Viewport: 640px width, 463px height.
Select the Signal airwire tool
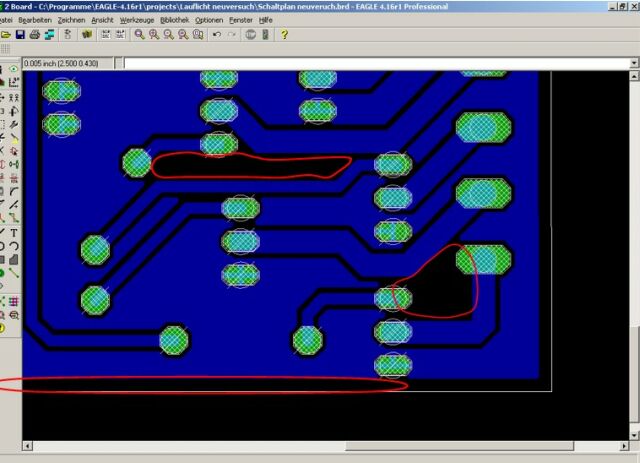click(x=14, y=272)
